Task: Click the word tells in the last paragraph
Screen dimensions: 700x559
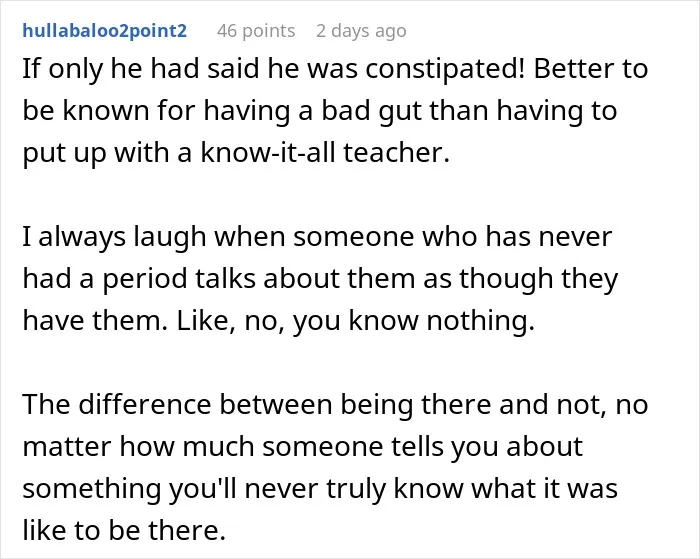Action: tap(417, 446)
